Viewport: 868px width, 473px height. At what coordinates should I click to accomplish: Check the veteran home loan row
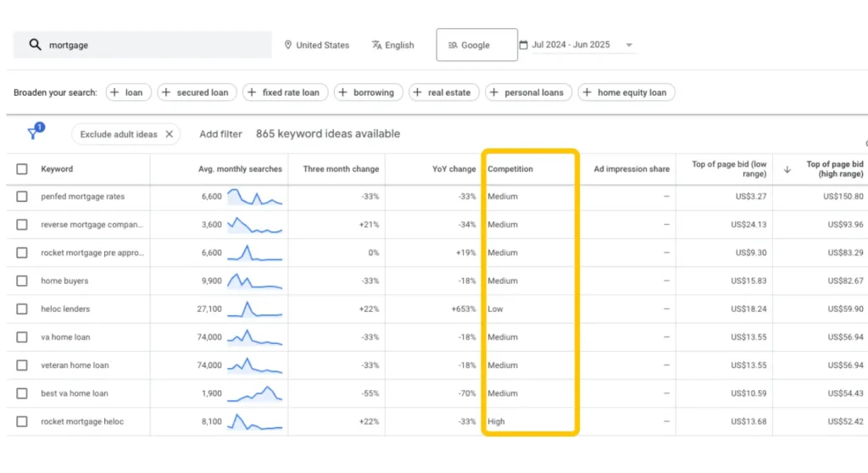click(21, 365)
